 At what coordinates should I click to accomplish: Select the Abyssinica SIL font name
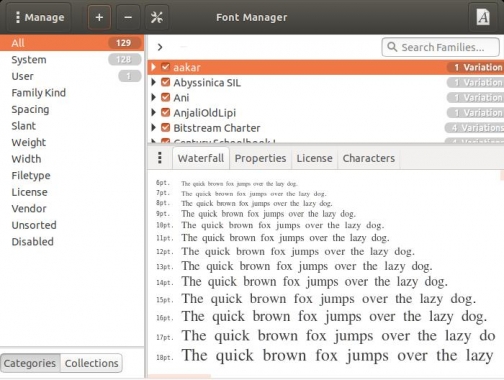(x=207, y=82)
